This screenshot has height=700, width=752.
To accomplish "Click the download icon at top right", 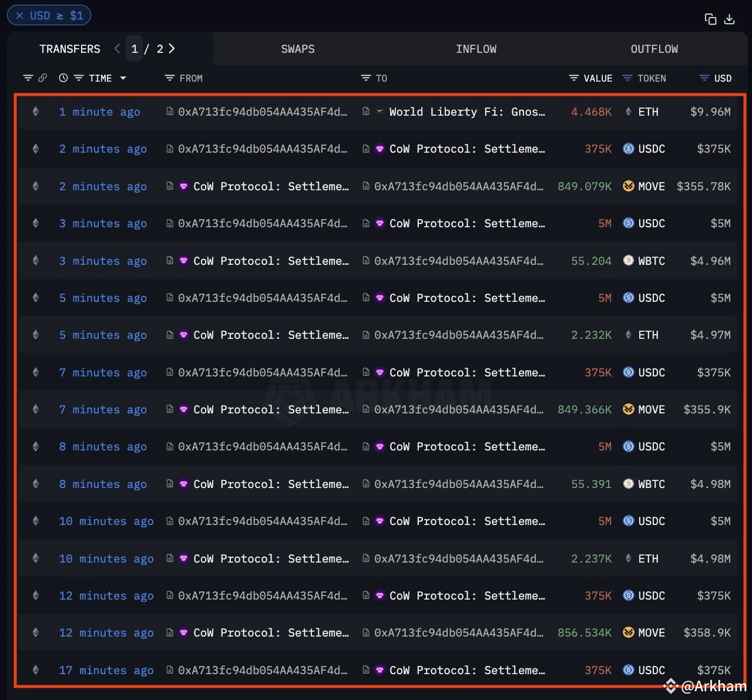I will click(729, 19).
